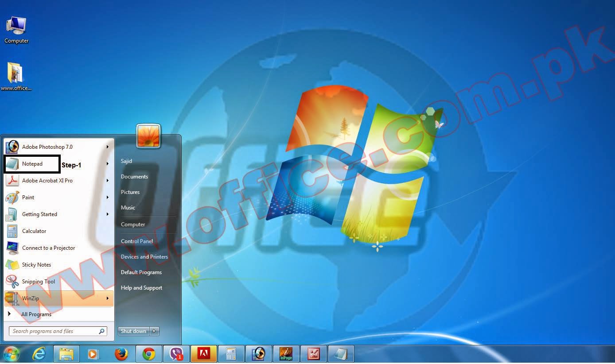The width and height of the screenshot is (615, 364).
Task: Click the user account flower picture
Action: coord(149,136)
